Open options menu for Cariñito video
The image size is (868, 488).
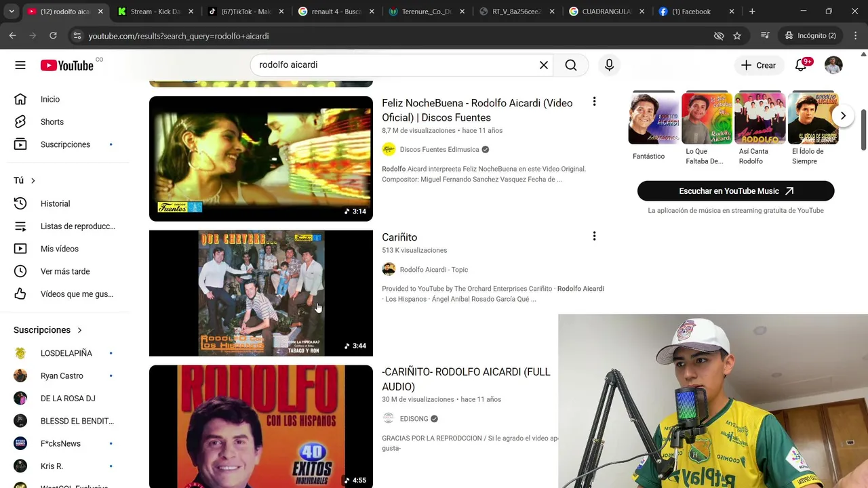594,236
